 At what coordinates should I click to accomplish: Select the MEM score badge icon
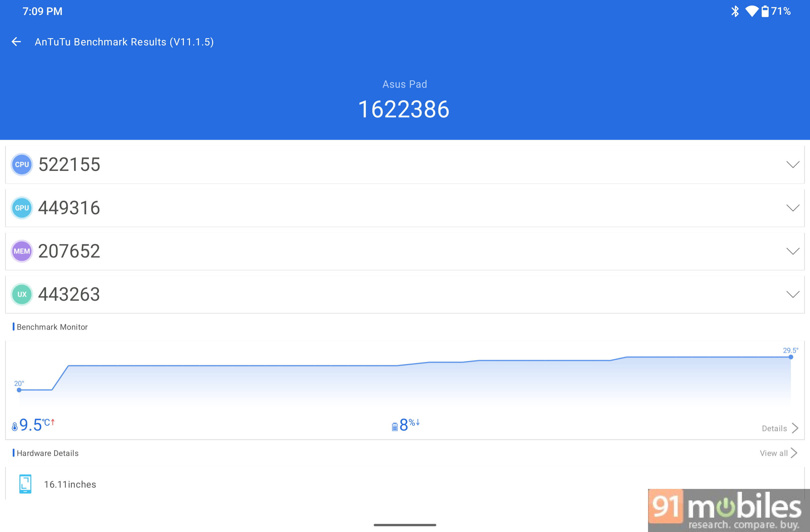click(x=22, y=251)
